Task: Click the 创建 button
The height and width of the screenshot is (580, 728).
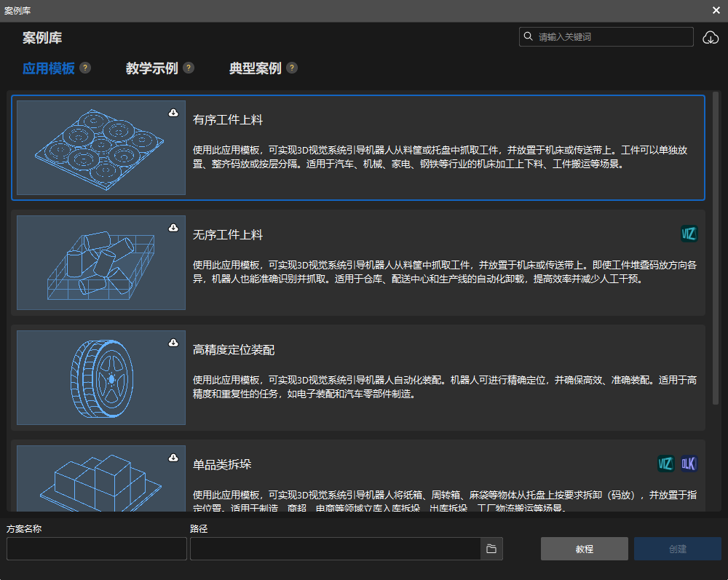Action: click(677, 549)
